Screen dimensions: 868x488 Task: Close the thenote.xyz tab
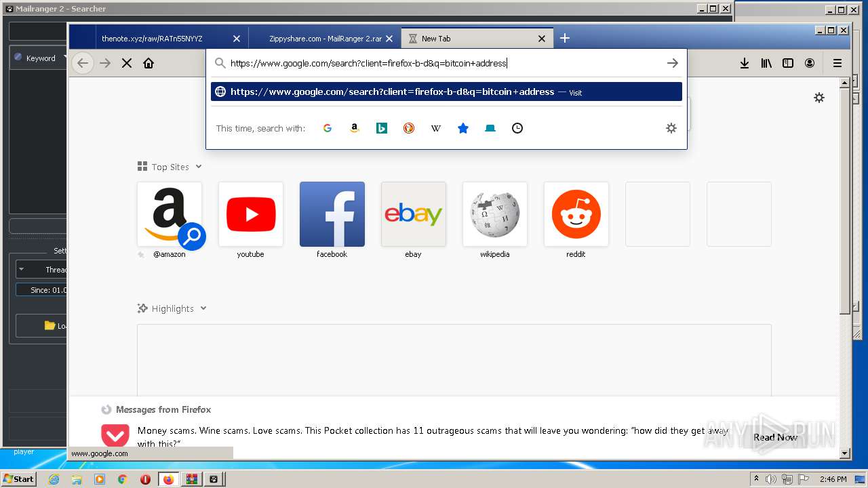click(237, 39)
